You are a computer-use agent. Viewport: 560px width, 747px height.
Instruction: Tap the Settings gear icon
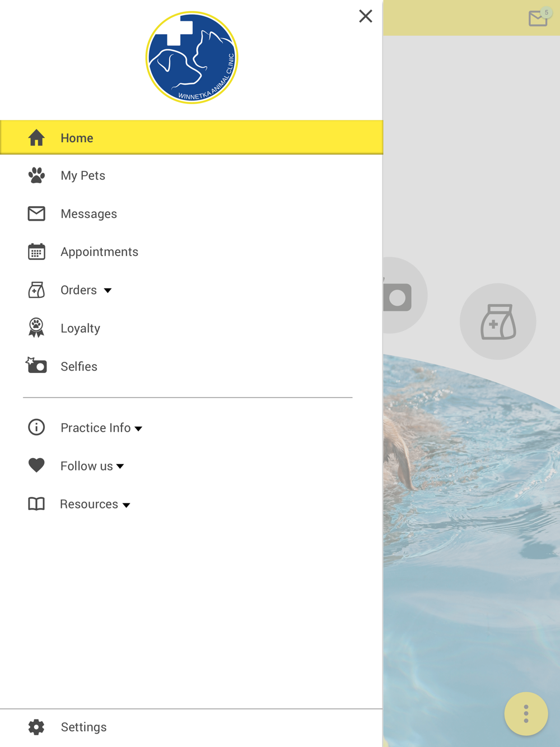click(x=36, y=727)
